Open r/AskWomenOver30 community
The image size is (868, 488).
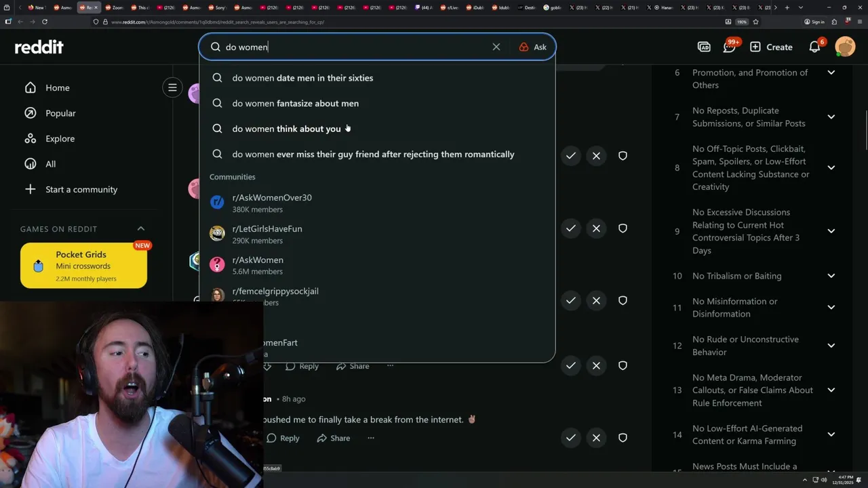tap(377, 203)
